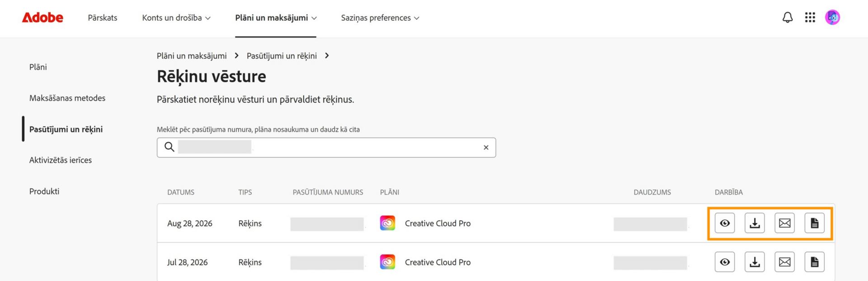This screenshot has width=868, height=281.
Task: Open the notifications bell icon
Action: [788, 18]
